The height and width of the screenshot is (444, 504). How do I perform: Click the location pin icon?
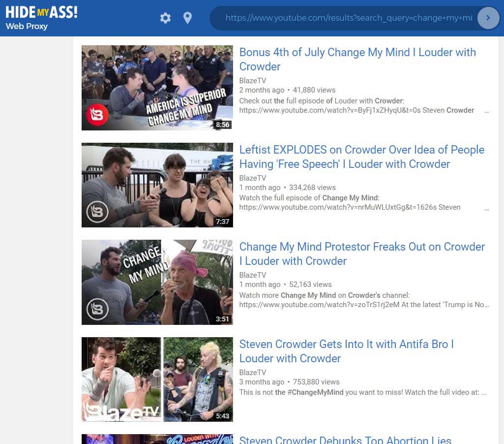pos(187,18)
